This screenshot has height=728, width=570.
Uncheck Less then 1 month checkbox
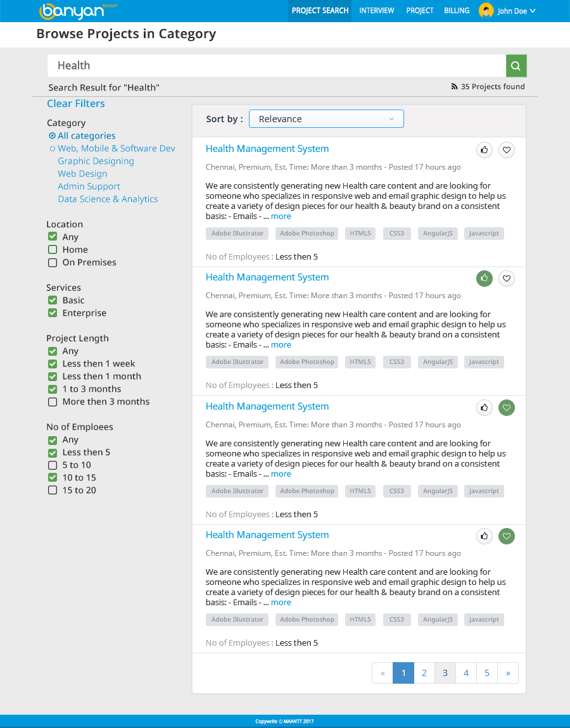point(53,376)
